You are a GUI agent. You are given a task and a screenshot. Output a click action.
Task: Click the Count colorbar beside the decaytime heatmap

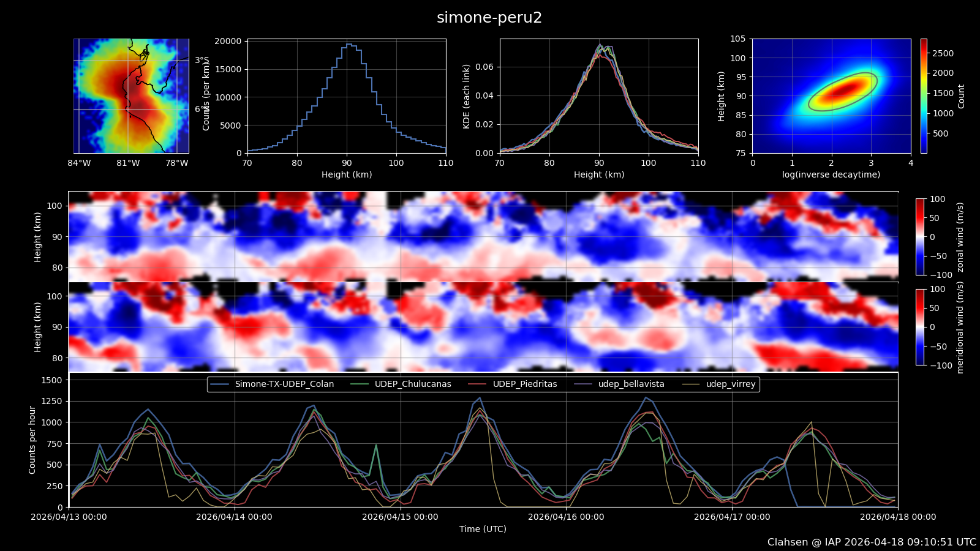(924, 96)
